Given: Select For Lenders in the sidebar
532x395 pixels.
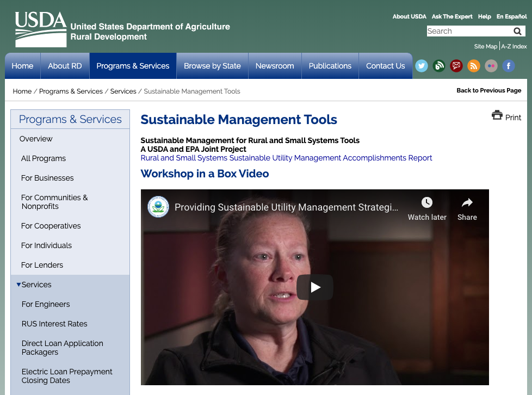Looking at the screenshot, I should click(x=42, y=265).
